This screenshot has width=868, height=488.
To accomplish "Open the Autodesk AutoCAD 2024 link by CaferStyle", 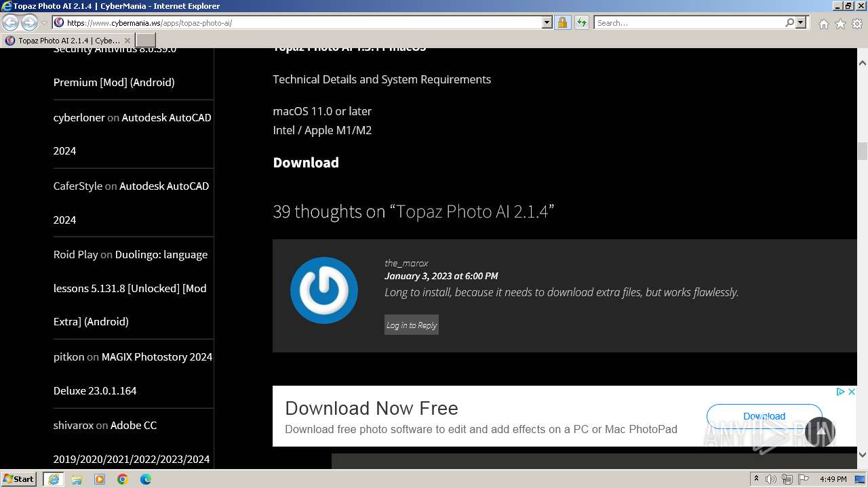I will pos(131,203).
